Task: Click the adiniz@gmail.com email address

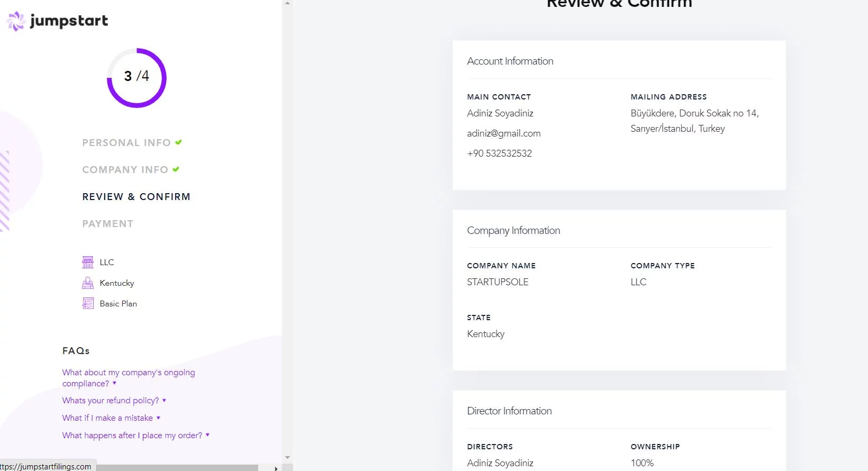Action: click(x=504, y=133)
